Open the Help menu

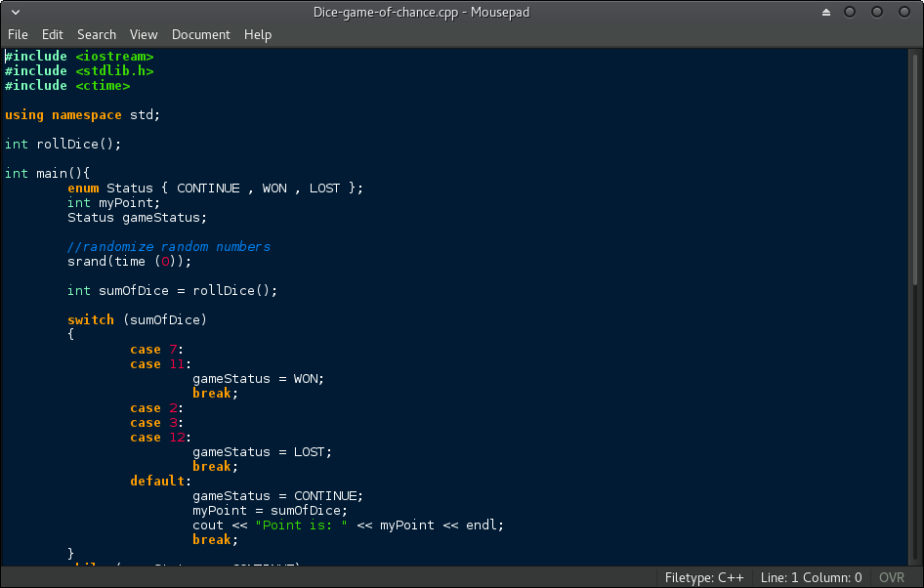[258, 34]
